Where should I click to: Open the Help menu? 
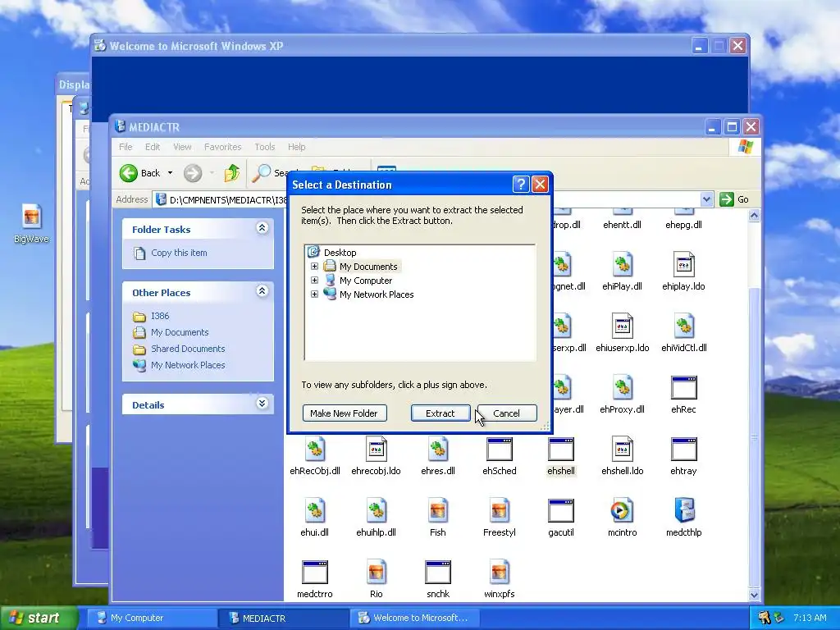(296, 147)
